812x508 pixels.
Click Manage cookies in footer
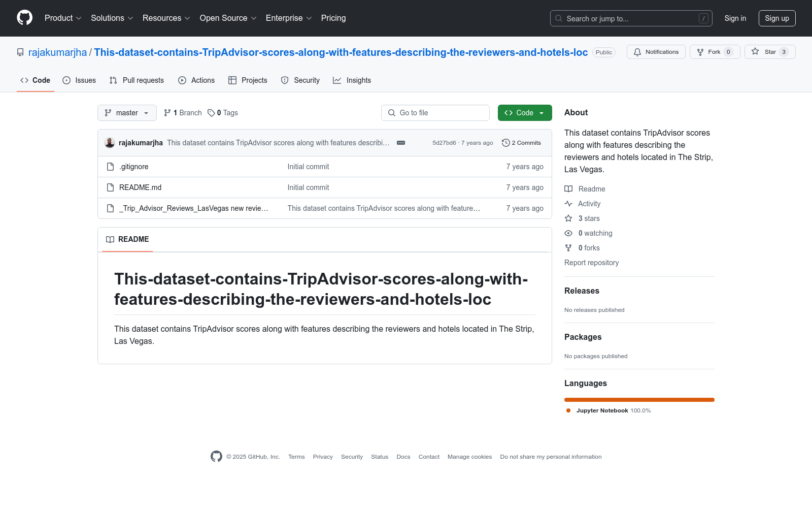click(469, 457)
